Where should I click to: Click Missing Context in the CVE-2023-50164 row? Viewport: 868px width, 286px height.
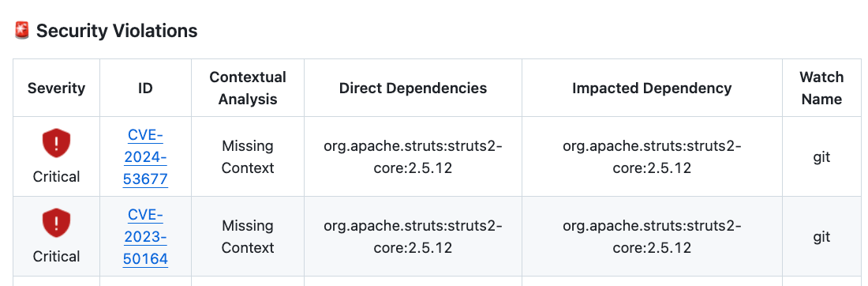(x=248, y=237)
